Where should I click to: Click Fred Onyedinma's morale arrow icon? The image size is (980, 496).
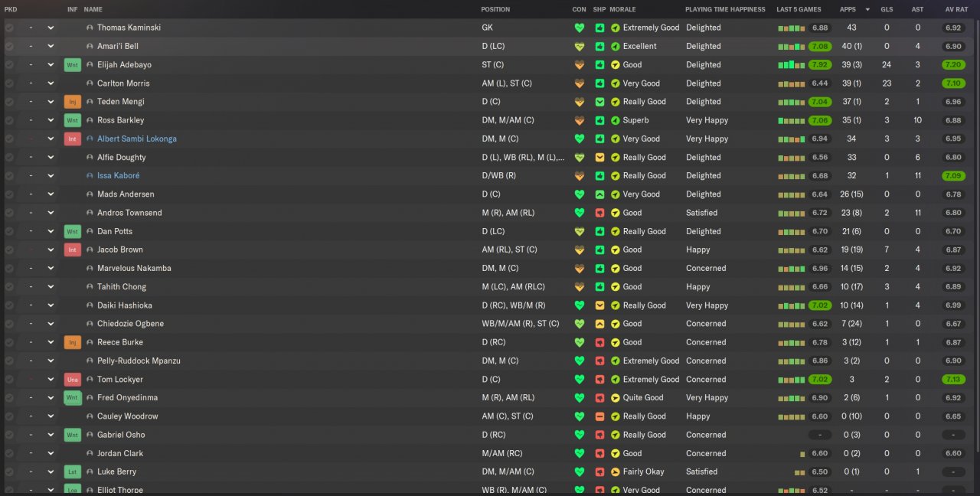pos(615,398)
